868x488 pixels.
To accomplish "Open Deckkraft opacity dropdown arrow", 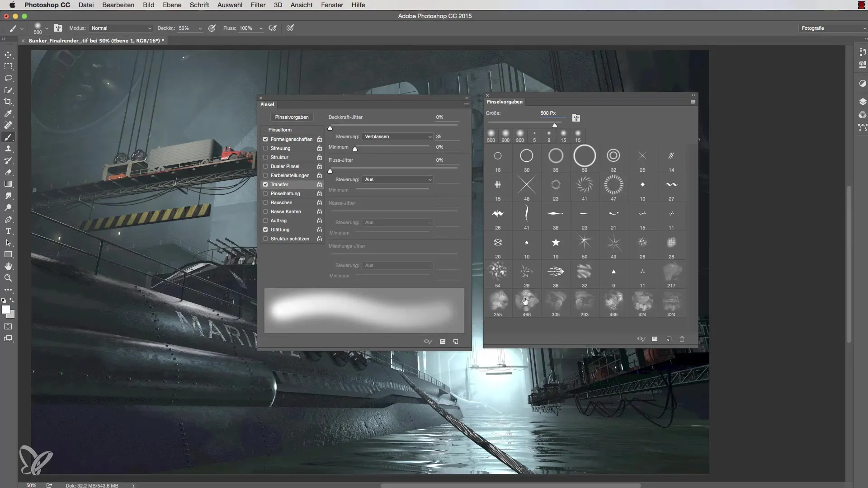I will click(x=200, y=28).
